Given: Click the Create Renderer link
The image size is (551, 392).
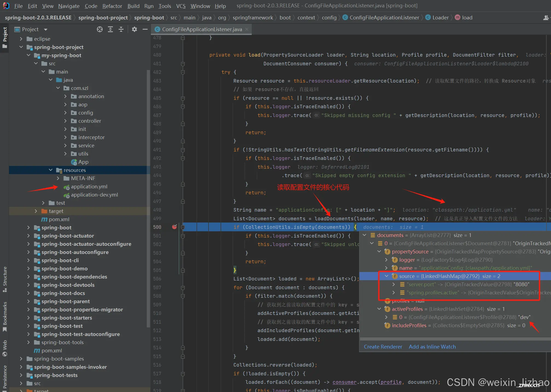Looking at the screenshot, I should click(383, 347).
